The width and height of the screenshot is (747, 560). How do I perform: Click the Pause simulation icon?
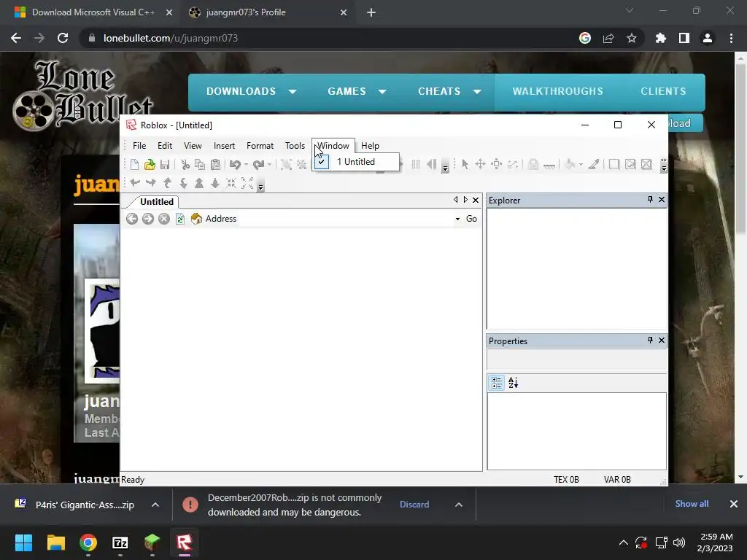(415, 165)
